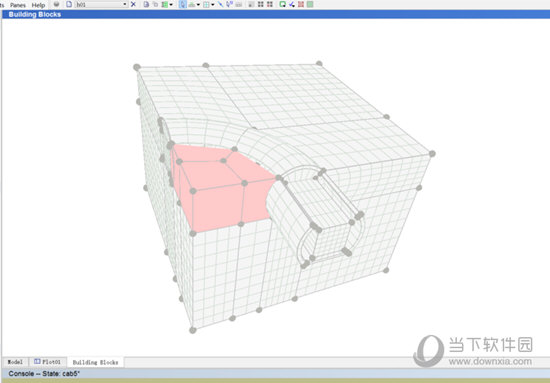
Task: Click the gray sphere icon in toolbar
Action: pyautogui.click(x=56, y=4)
